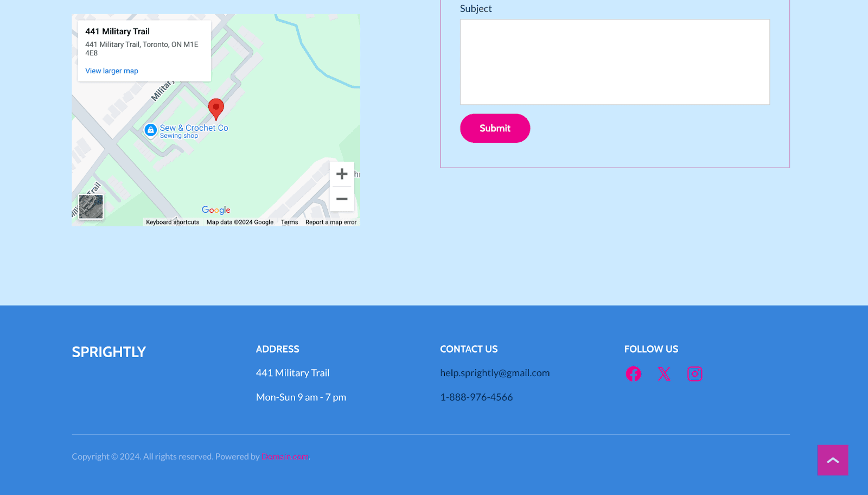Email help.sprightly@gmail.com from Contact Us
This screenshot has width=868, height=495.
[495, 373]
